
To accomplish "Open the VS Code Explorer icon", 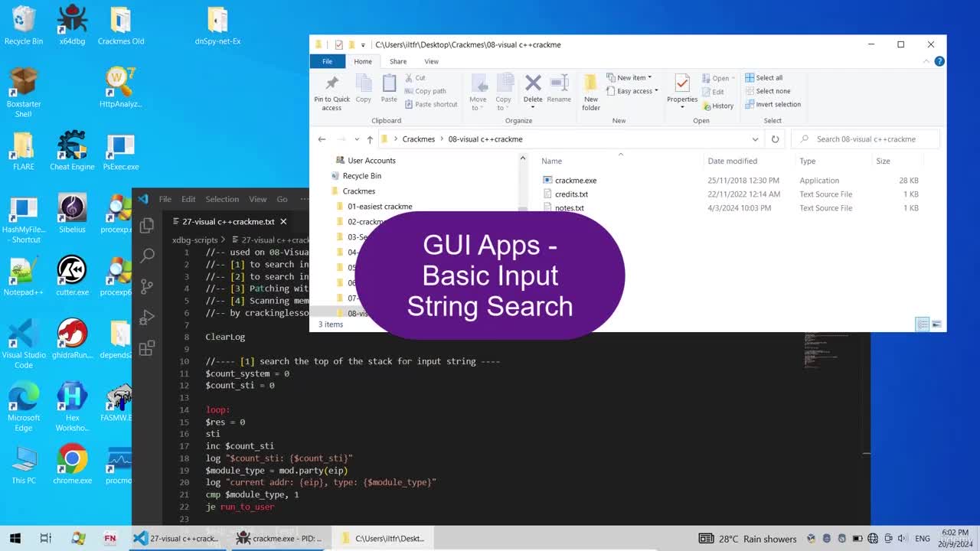I will click(x=147, y=225).
